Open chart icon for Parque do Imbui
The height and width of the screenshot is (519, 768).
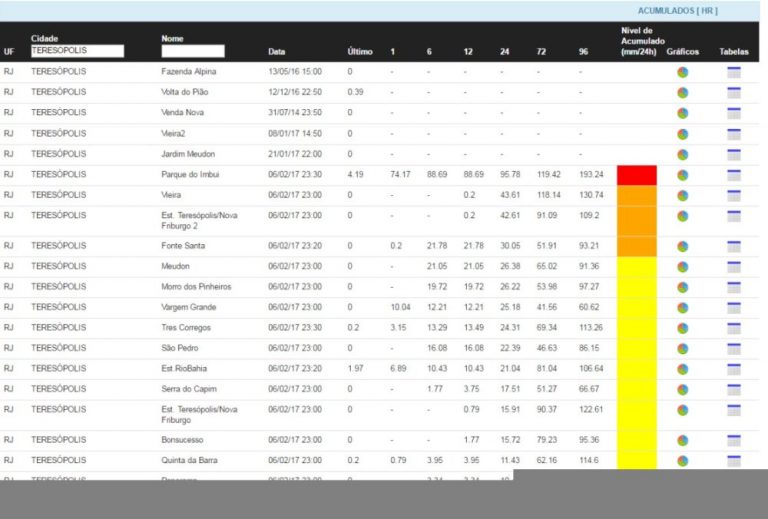pyautogui.click(x=682, y=175)
